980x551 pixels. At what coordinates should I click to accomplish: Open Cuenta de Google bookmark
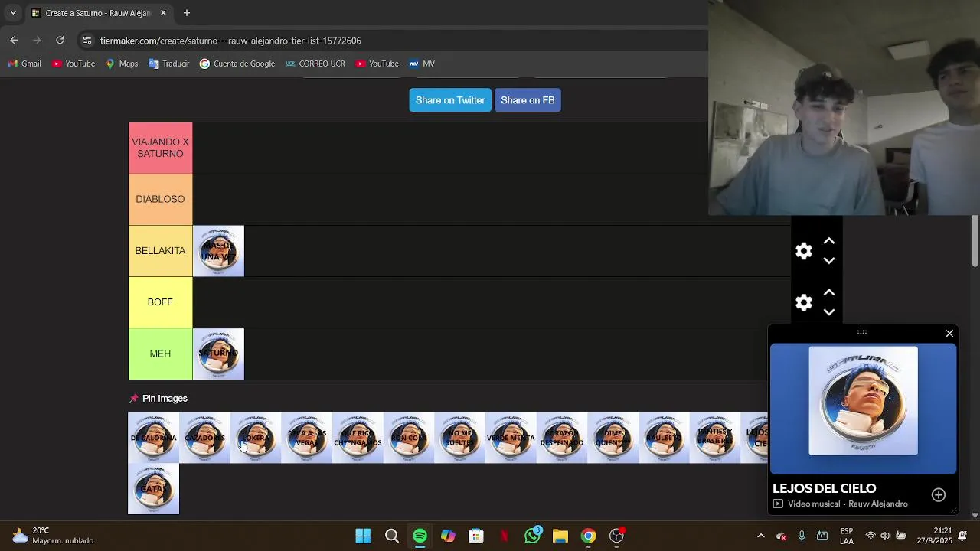[237, 64]
